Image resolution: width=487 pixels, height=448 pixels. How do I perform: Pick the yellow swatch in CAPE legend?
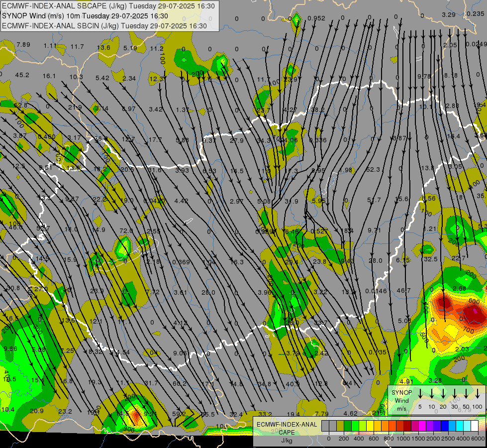pos(370,426)
